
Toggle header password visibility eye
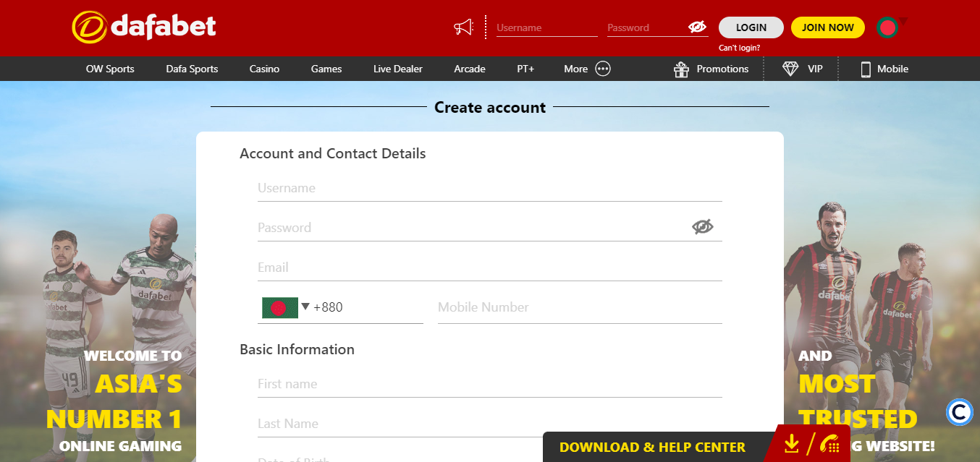coord(697,27)
